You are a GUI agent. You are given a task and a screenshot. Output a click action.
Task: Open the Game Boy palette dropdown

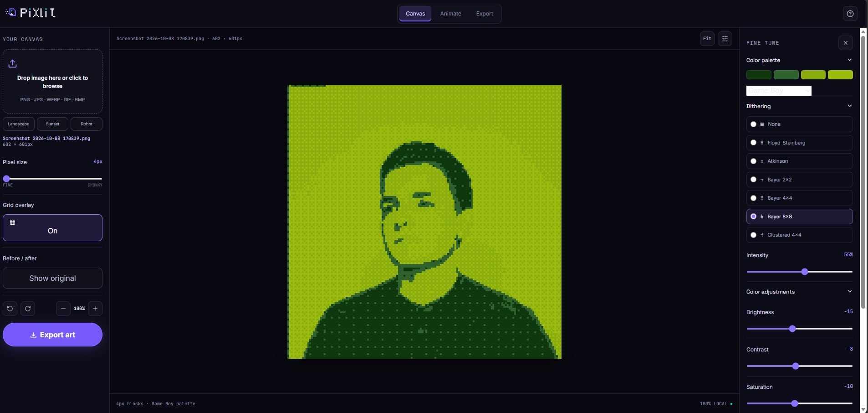pos(779,91)
